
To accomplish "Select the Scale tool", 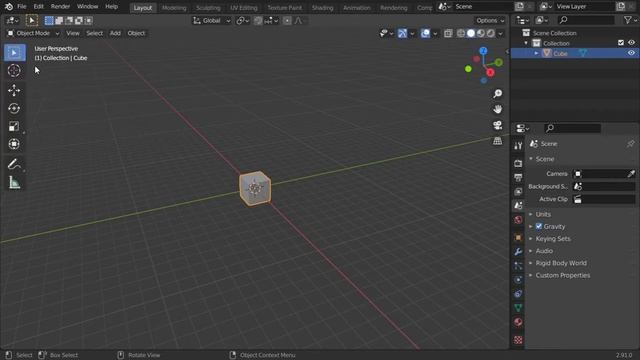I will pos(14,126).
